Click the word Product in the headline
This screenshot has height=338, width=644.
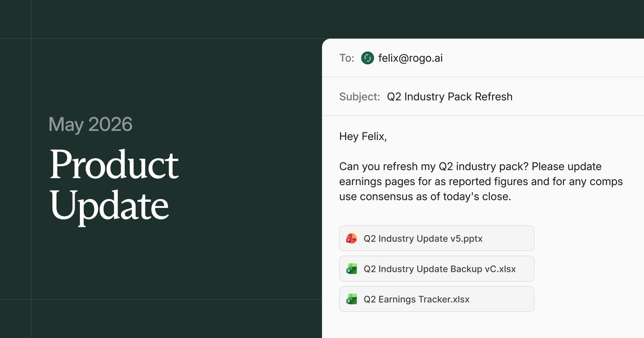(x=114, y=165)
